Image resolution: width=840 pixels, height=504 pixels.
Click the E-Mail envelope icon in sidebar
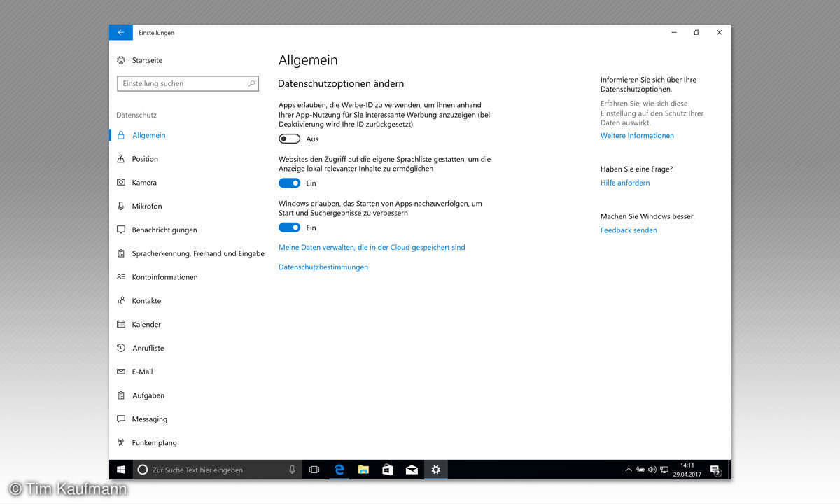121,372
